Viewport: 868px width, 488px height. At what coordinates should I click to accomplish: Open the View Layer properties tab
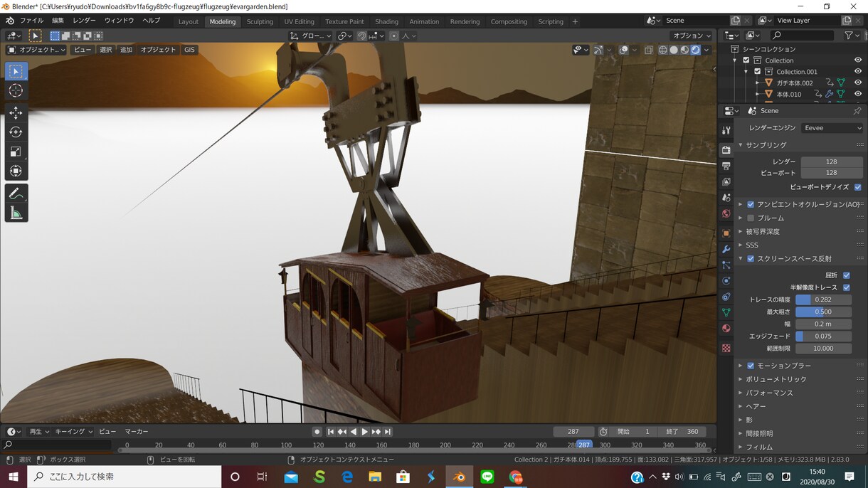tap(726, 182)
